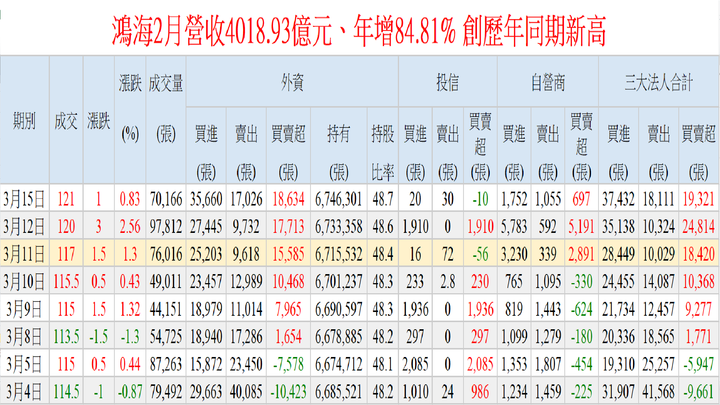
Task: Click total net sell -9,661
Action: pyautogui.click(x=698, y=392)
